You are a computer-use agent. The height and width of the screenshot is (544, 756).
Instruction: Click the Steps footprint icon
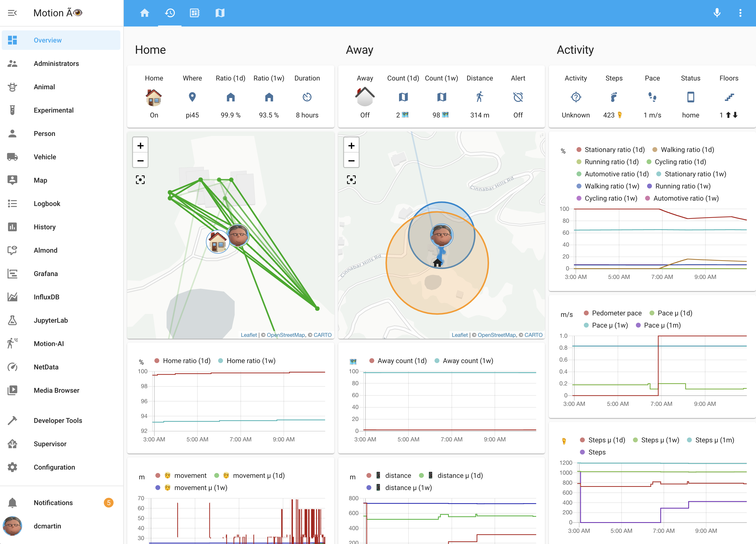[x=614, y=97]
